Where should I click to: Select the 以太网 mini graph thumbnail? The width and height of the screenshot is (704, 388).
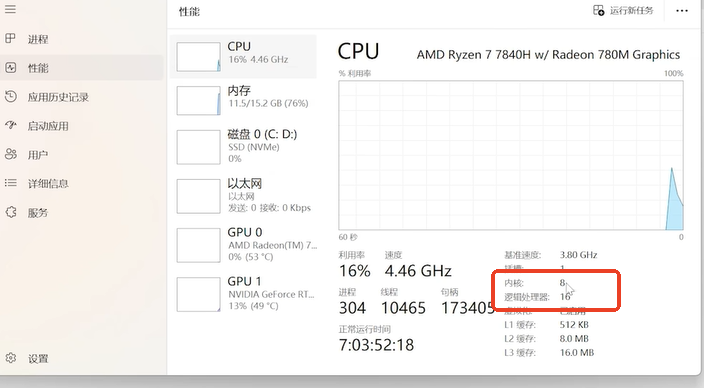198,196
